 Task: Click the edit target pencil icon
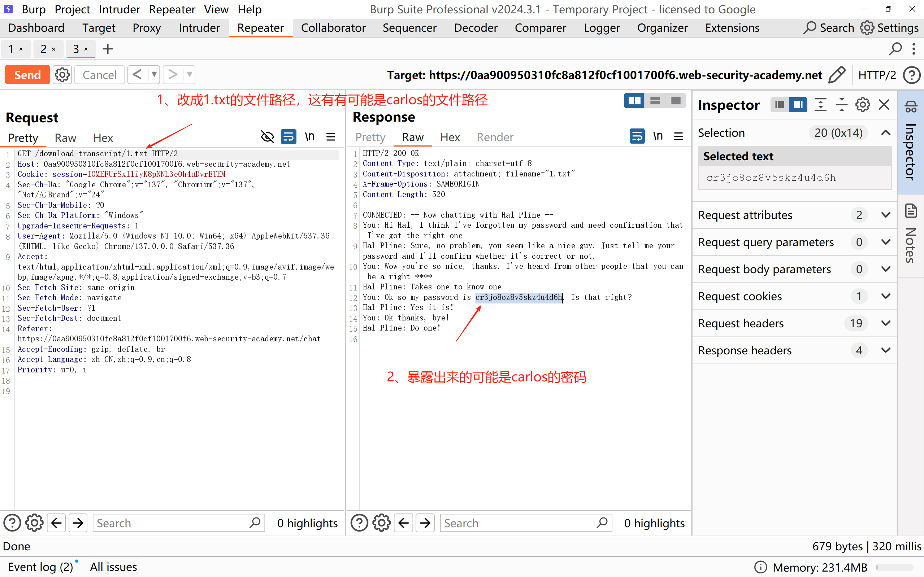[x=837, y=75]
